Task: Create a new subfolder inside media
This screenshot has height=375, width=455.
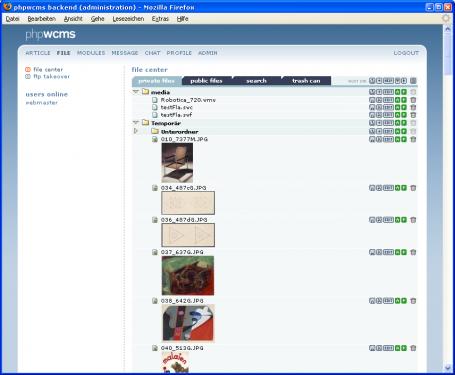Action: [x=379, y=92]
